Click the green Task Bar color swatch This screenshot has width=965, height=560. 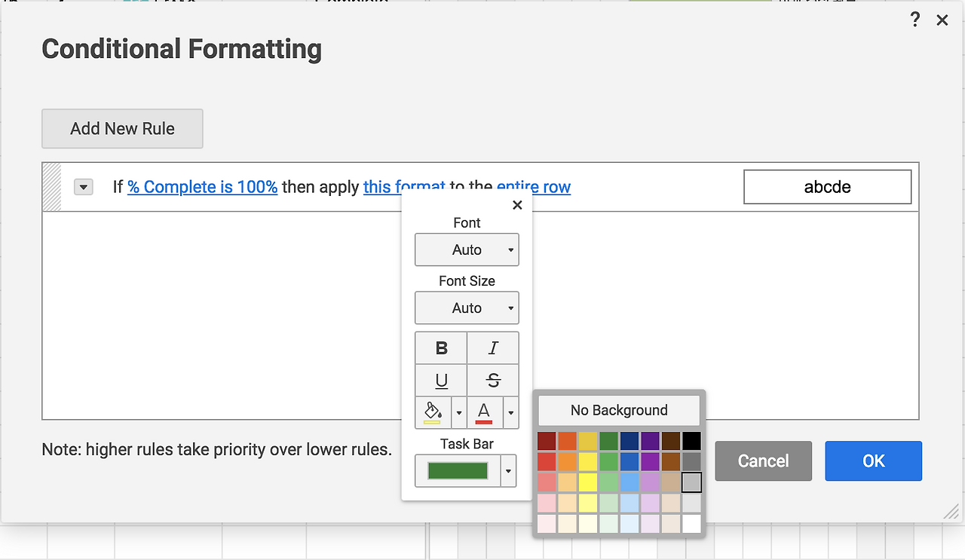click(458, 471)
